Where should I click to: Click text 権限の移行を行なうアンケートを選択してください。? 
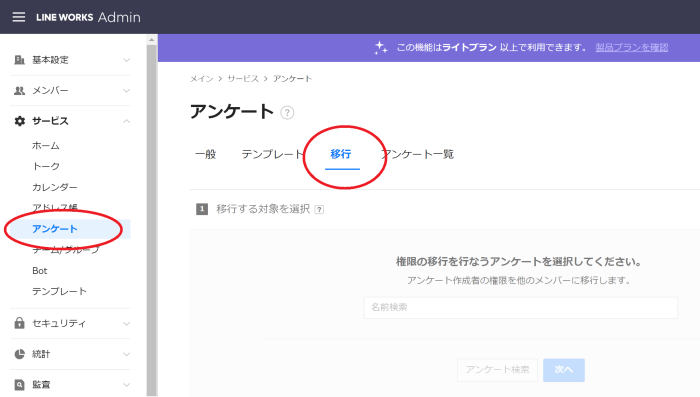tap(519, 262)
